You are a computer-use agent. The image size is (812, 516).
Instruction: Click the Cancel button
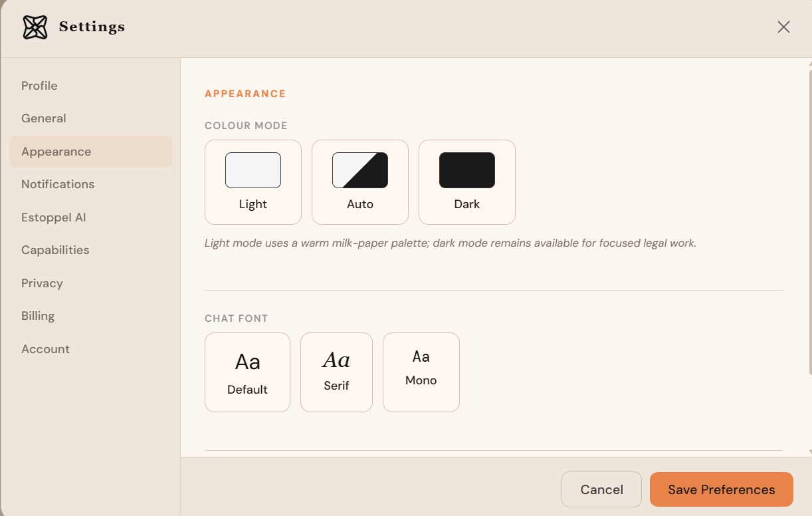pos(601,489)
